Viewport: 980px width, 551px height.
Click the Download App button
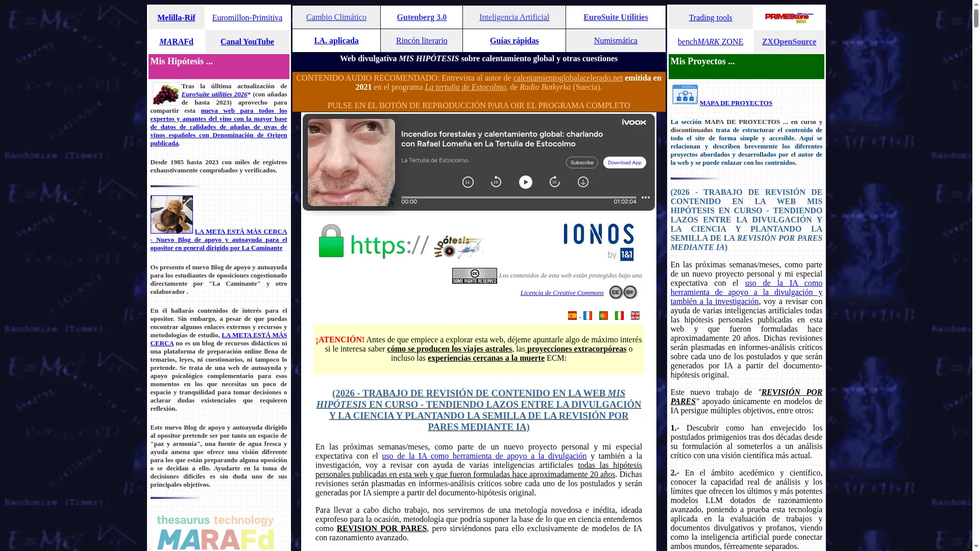624,162
